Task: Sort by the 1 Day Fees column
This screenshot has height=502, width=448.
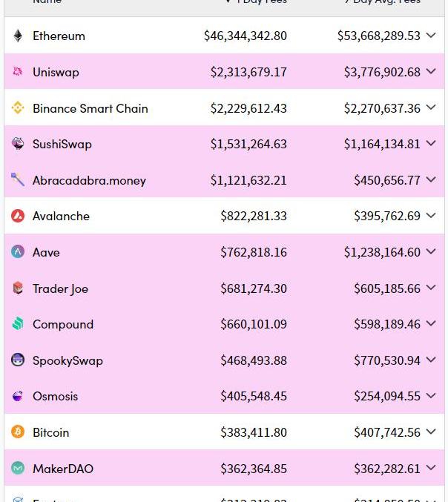Action: pyautogui.click(x=256, y=1)
